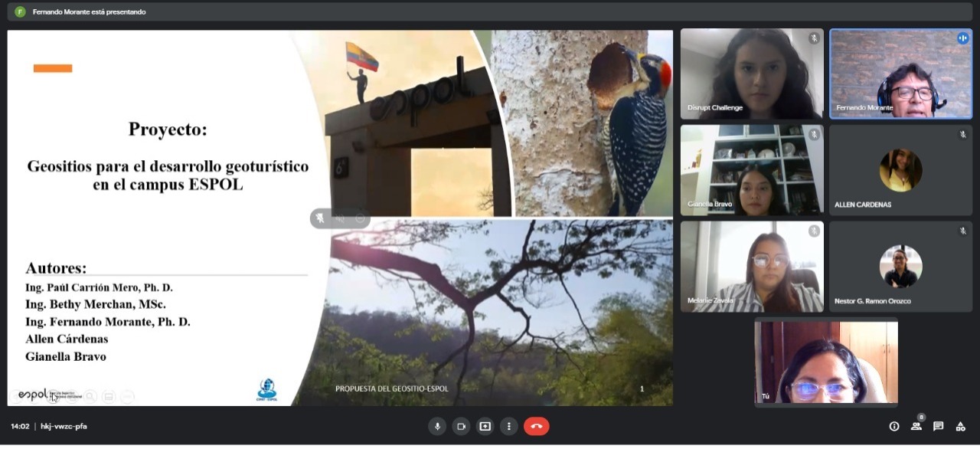Hang up with the red call button
The height and width of the screenshot is (449, 980).
tap(536, 426)
